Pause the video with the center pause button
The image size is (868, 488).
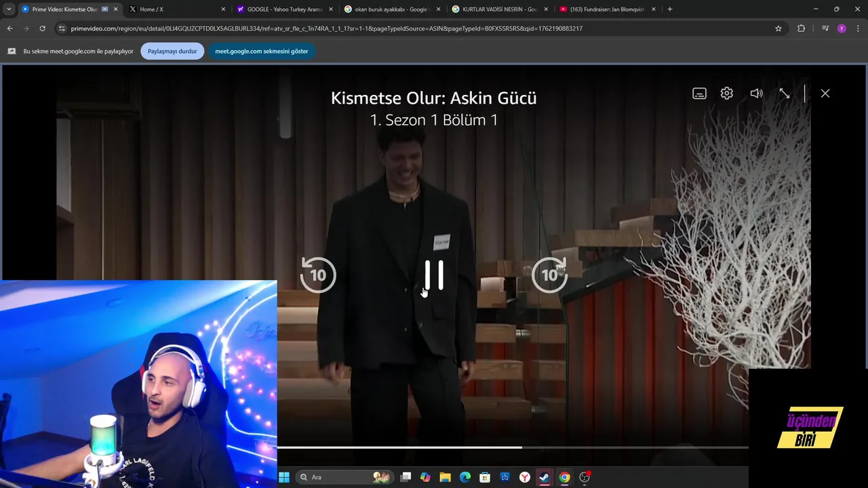[x=434, y=275]
